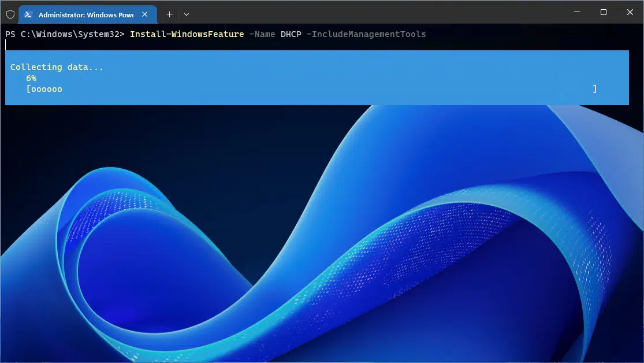
Task: Expand the new tab profile selector arrow
Action: point(186,14)
